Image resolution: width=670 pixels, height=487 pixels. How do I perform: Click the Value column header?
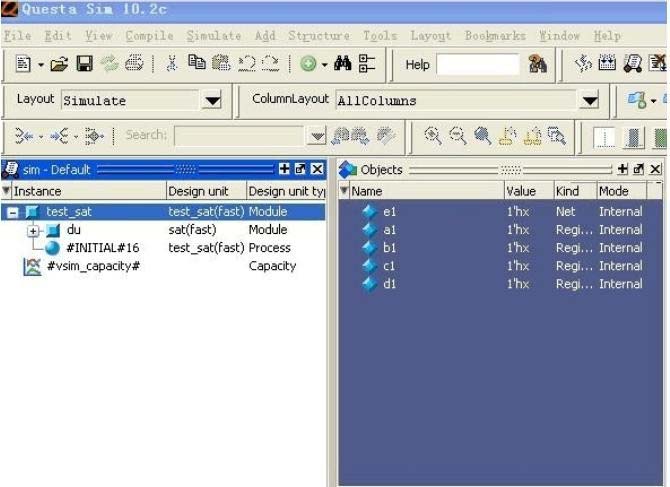(529, 191)
